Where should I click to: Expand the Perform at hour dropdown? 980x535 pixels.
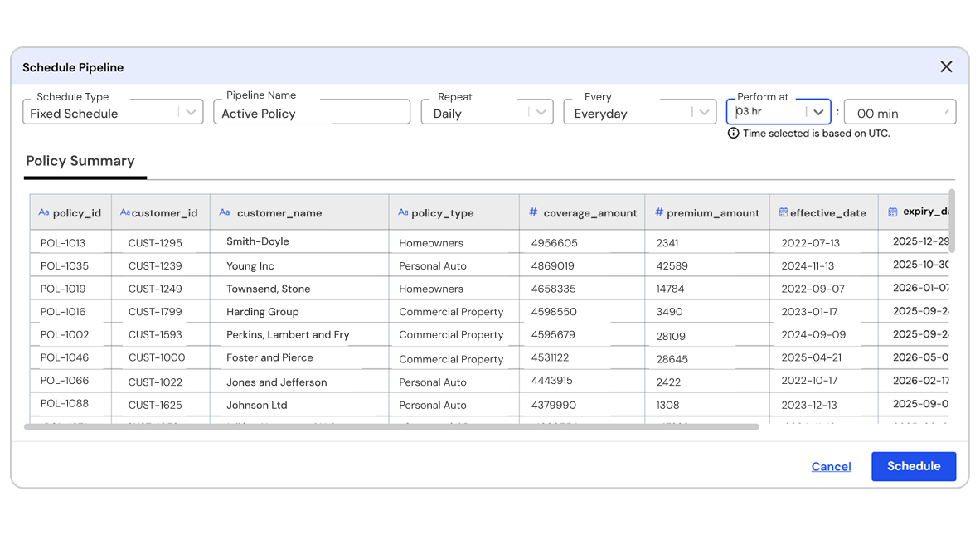(817, 112)
